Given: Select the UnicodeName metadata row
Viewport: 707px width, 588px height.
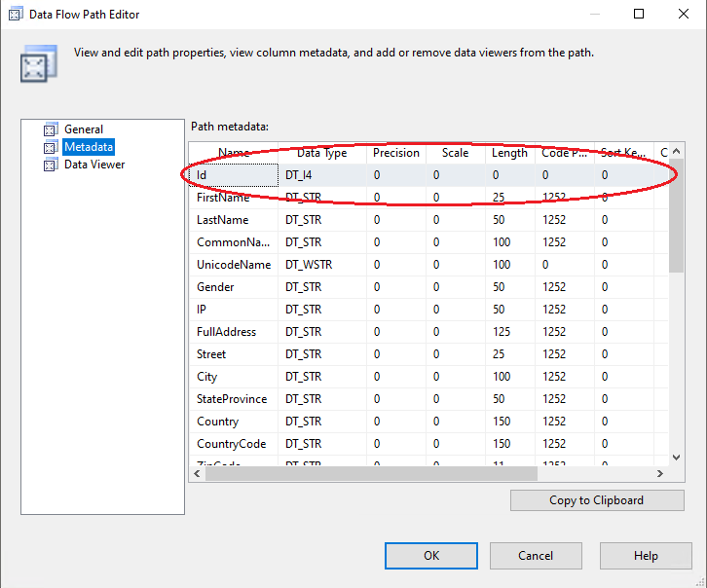Looking at the screenshot, I should pyautogui.click(x=234, y=265).
